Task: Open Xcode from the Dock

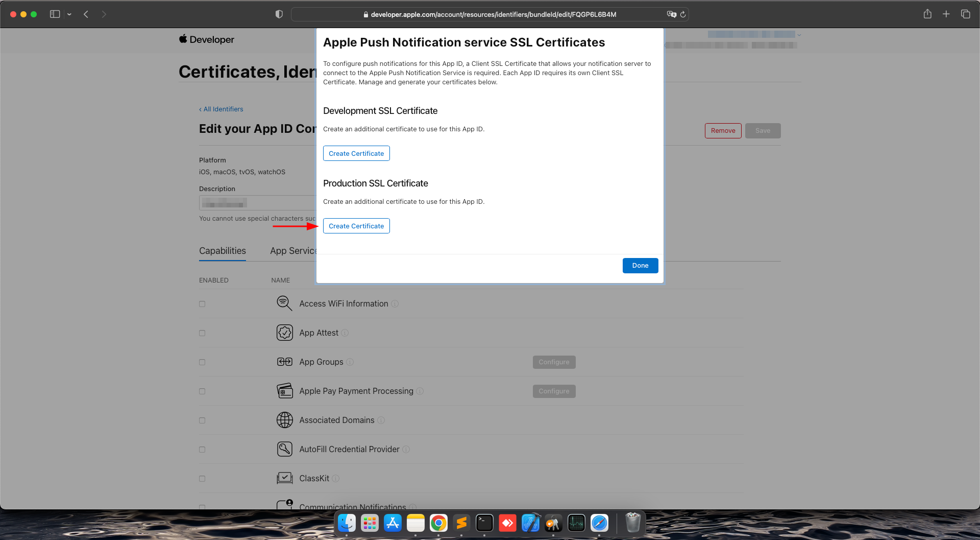Action: tap(530, 523)
